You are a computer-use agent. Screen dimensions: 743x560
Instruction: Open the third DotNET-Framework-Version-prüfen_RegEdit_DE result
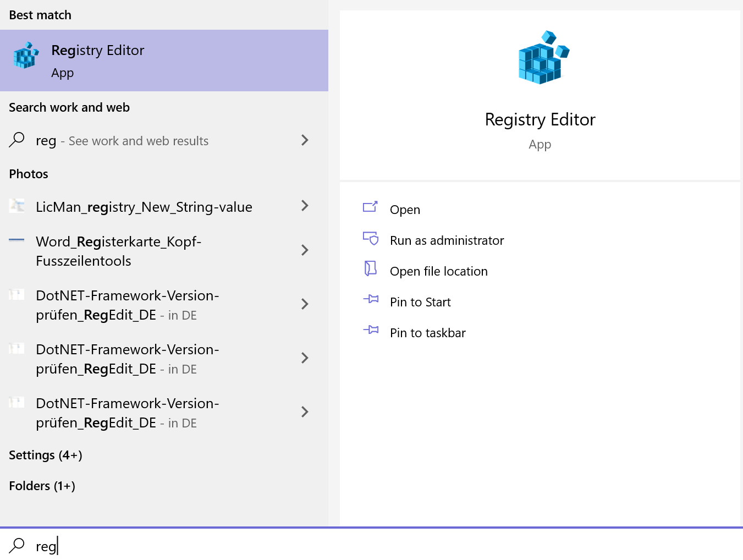[164, 413]
